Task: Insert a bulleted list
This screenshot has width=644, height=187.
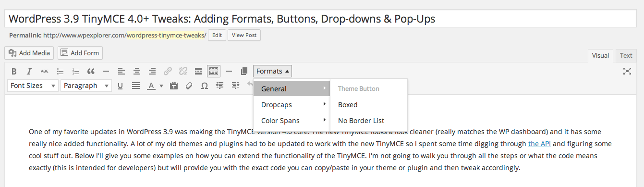Action: click(60, 71)
